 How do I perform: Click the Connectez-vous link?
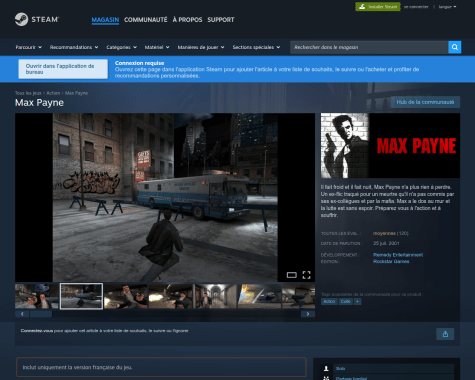pyautogui.click(x=37, y=331)
